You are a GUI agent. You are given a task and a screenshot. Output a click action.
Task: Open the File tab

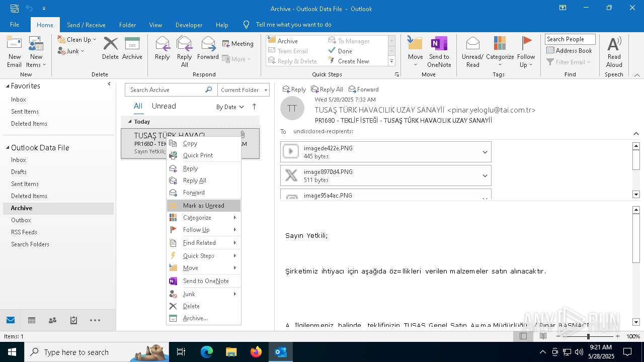tap(15, 25)
